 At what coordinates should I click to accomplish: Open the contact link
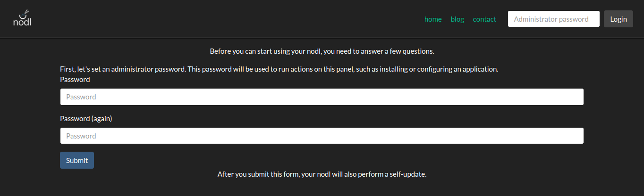click(484, 19)
